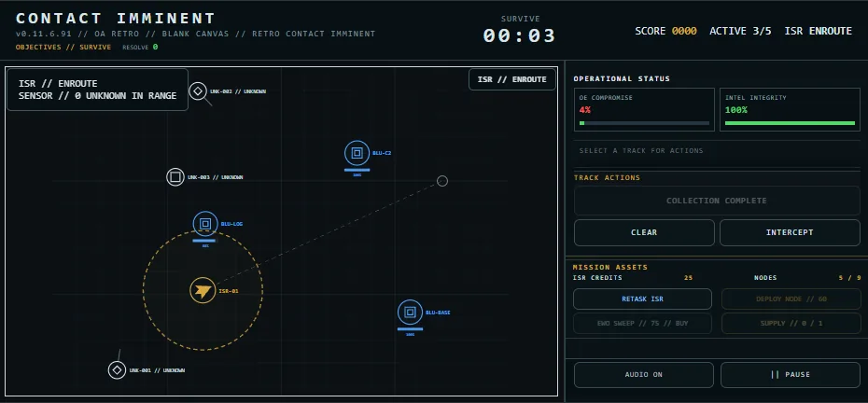Click the ISR ENROUTE header status
This screenshot has height=403, width=868.
(819, 31)
